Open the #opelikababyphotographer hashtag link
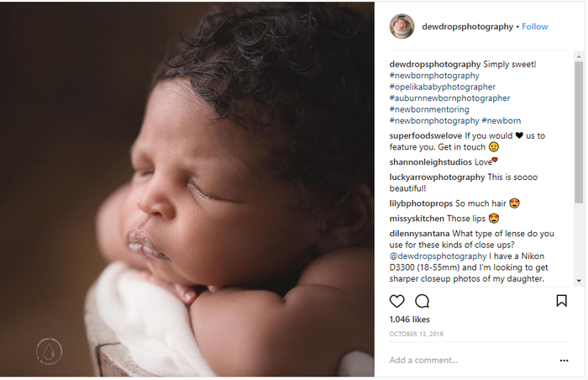588x380 pixels. coord(442,87)
